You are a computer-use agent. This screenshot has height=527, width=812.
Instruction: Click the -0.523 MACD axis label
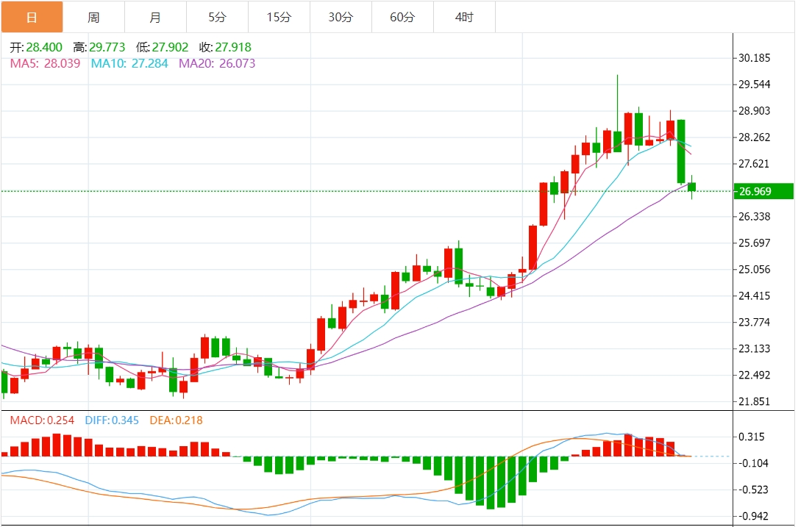752,490
